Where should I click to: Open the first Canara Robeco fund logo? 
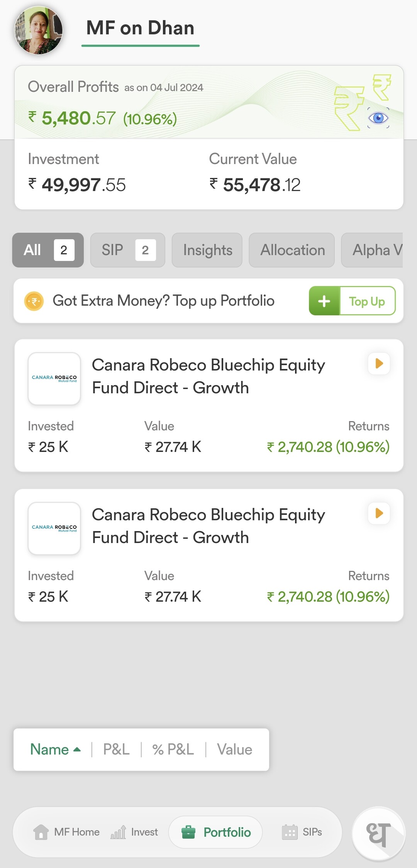54,379
